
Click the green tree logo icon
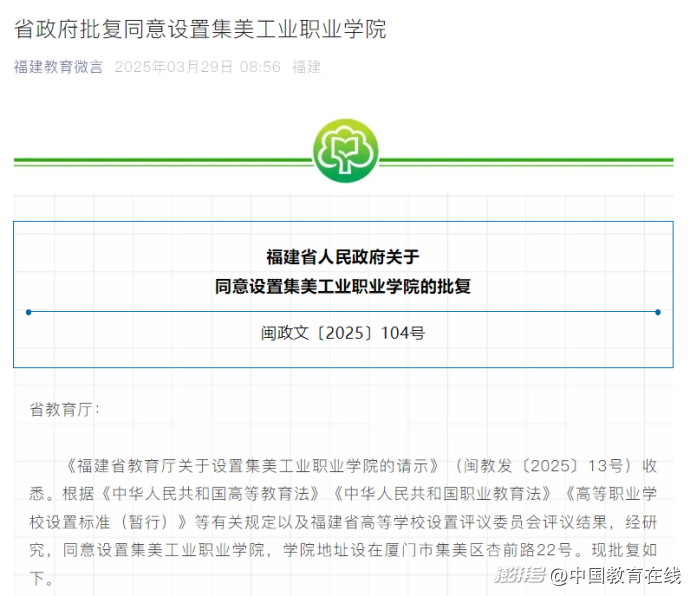click(x=345, y=152)
